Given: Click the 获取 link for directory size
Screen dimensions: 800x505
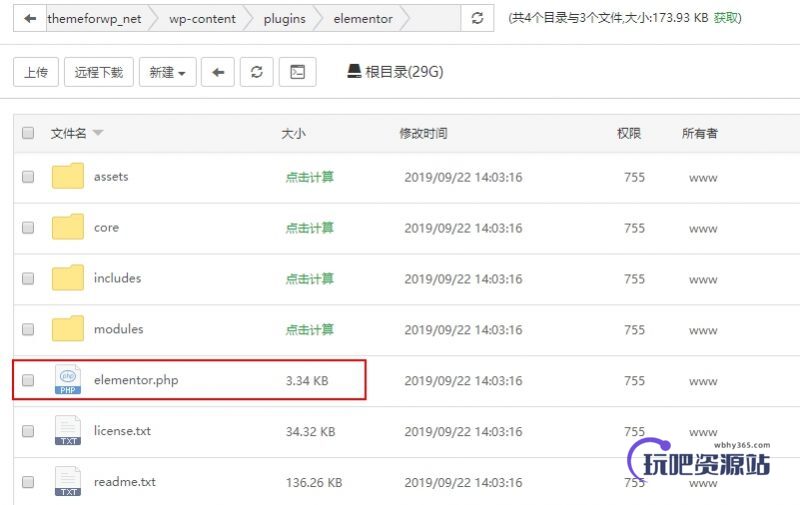Looking at the screenshot, I should (x=726, y=18).
